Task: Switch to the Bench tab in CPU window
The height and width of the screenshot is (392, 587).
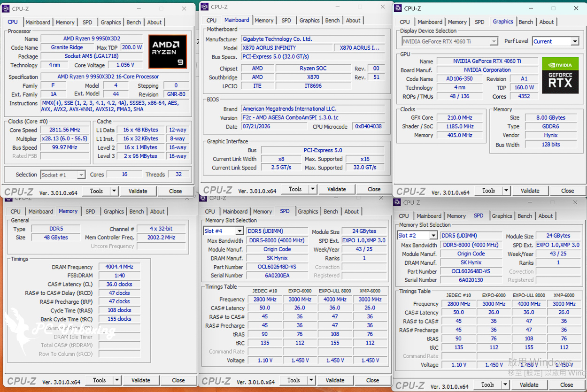Action: (x=134, y=22)
